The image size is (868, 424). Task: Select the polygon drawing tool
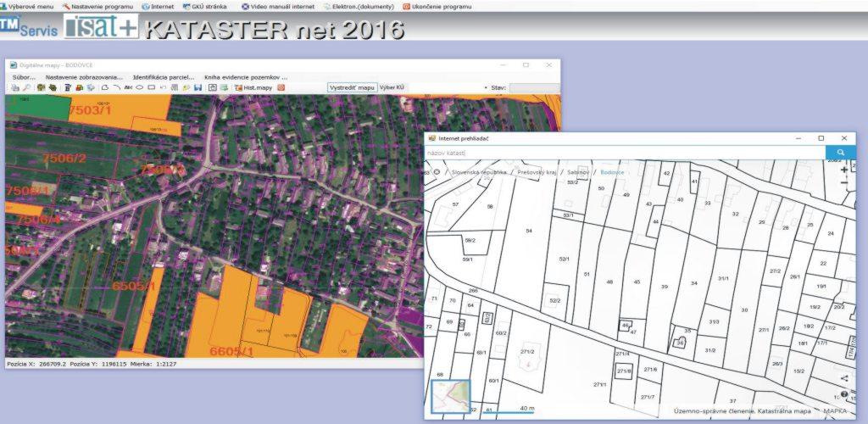point(105,87)
